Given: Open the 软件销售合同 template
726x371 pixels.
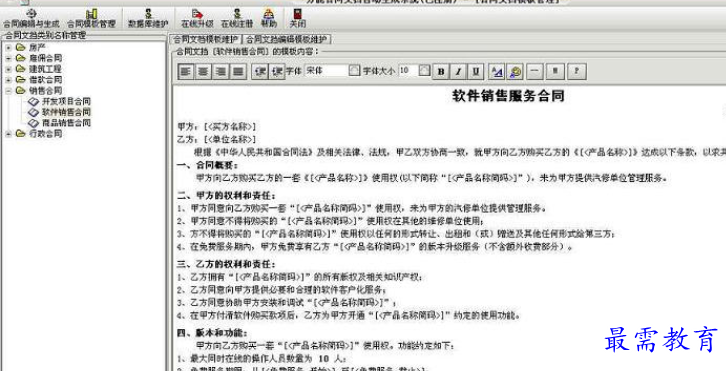Looking at the screenshot, I should point(66,112).
